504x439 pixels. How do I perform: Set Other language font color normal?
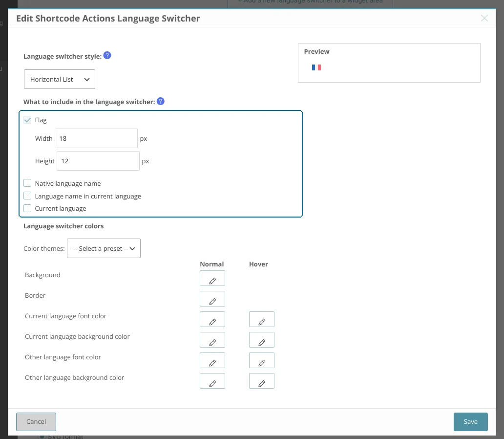[x=212, y=360]
